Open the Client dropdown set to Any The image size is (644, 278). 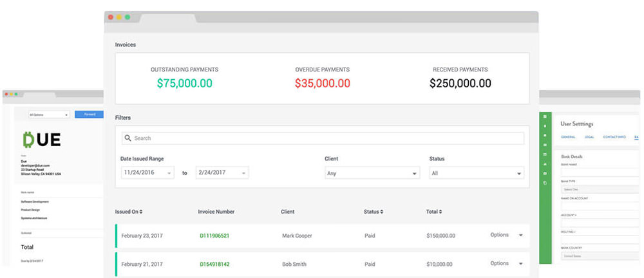coord(372,173)
